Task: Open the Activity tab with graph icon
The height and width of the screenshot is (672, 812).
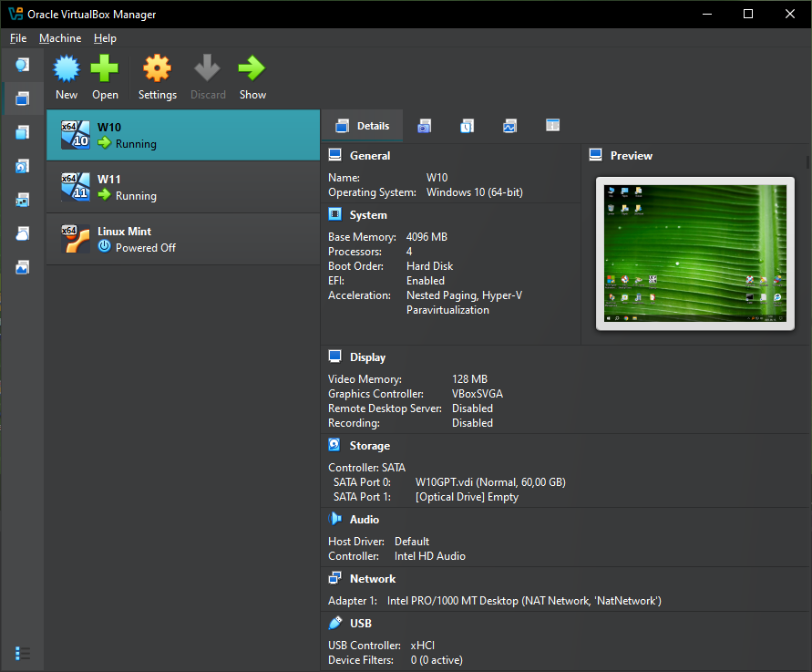Action: [x=509, y=126]
